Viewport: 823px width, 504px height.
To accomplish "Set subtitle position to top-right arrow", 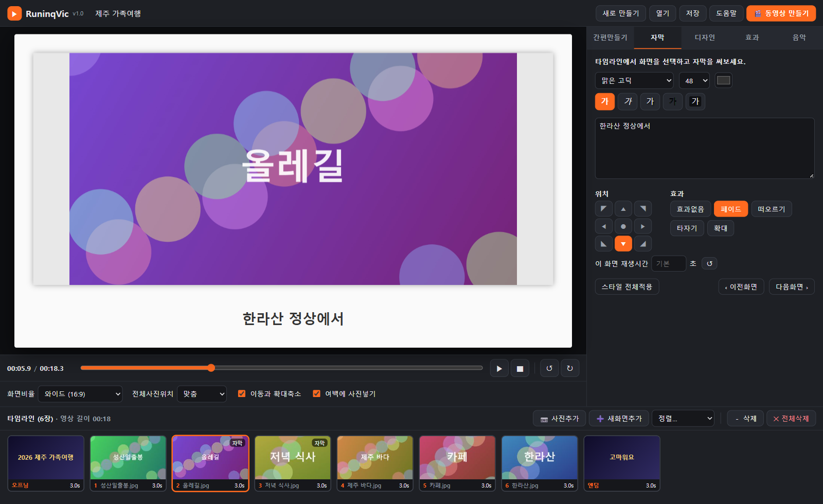I will pos(643,209).
